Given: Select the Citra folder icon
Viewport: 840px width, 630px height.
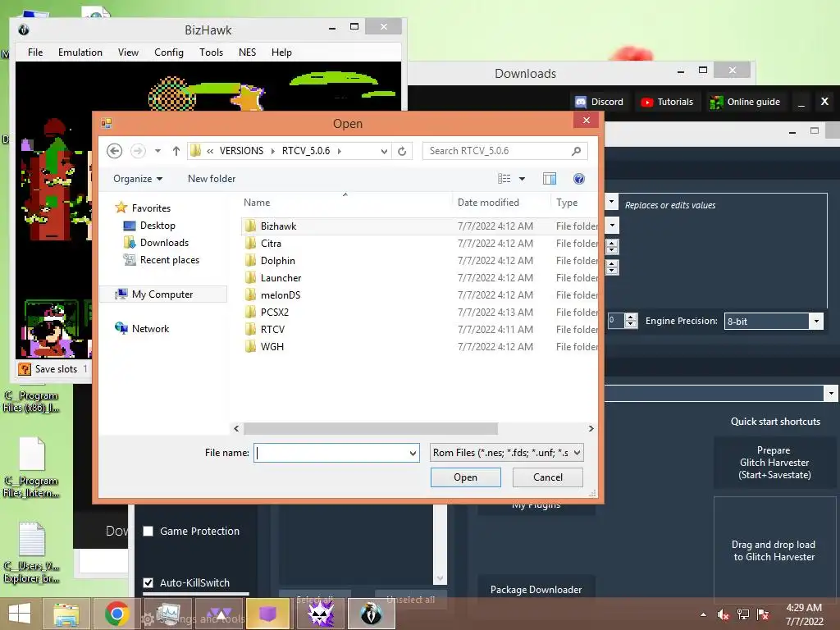Looking at the screenshot, I should point(250,243).
